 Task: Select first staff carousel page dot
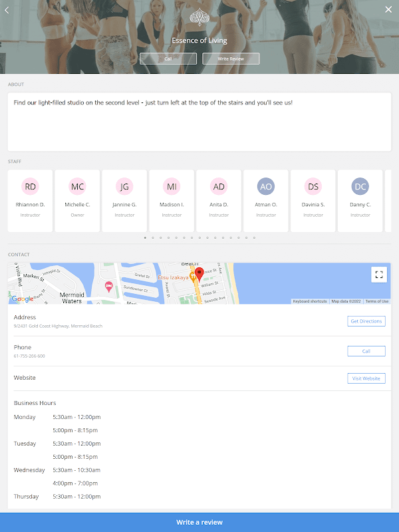(x=145, y=238)
